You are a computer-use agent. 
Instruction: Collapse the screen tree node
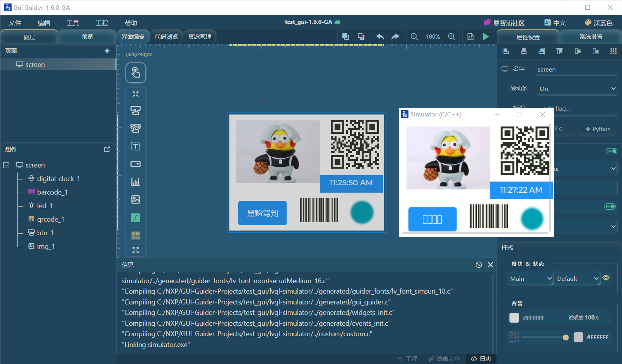point(6,165)
